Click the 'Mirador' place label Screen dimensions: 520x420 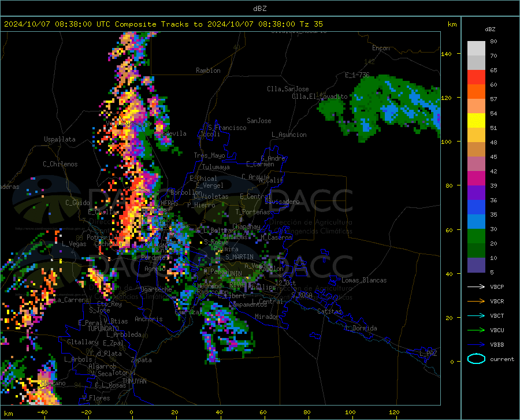click(267, 317)
